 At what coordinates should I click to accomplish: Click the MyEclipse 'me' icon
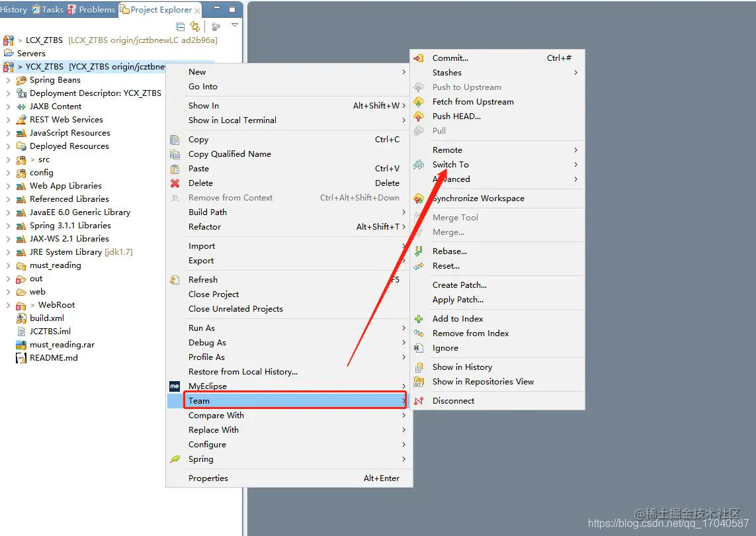click(x=175, y=386)
